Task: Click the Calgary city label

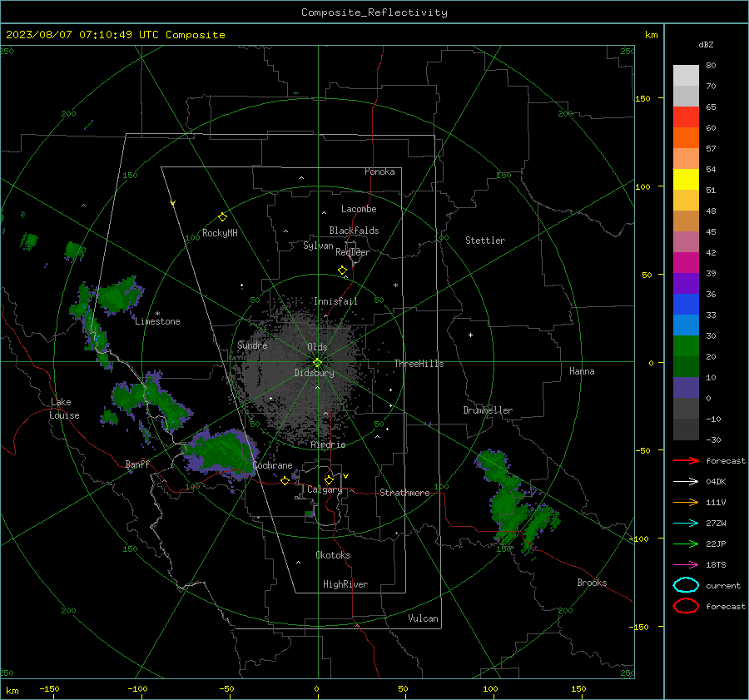Action: 325,489
